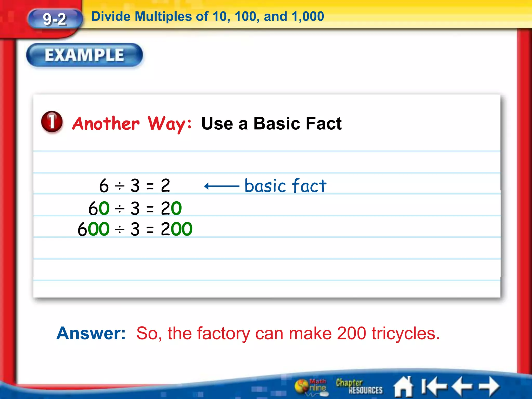
Task: Click 'So, the factory can make 200 tricycles.'
Action: [288, 334]
